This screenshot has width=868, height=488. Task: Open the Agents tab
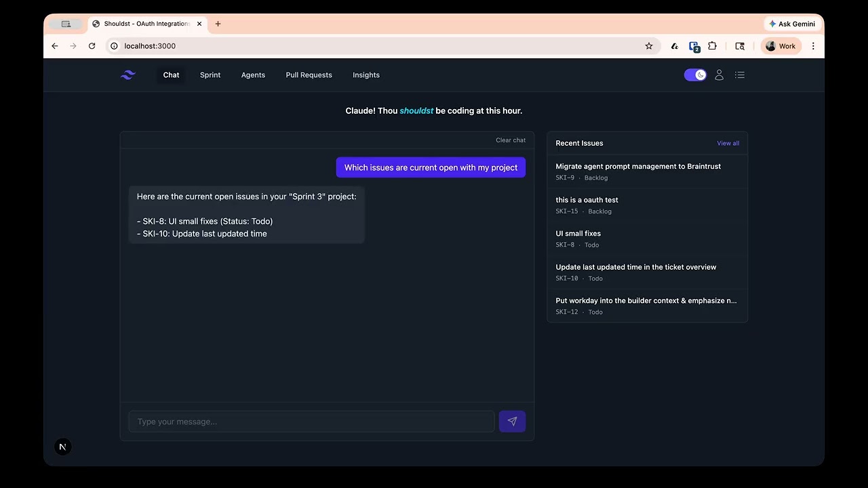[253, 75]
